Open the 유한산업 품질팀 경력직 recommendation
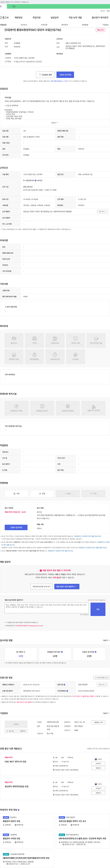The height and width of the screenshot is (868, 110). (72, 821)
